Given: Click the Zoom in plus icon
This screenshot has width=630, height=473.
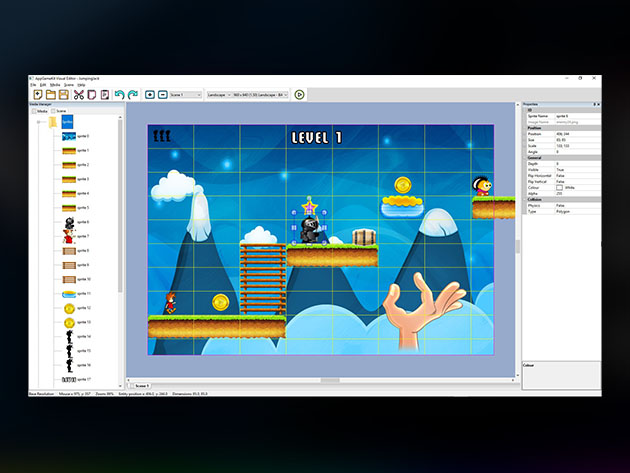Looking at the screenshot, I should [x=150, y=94].
